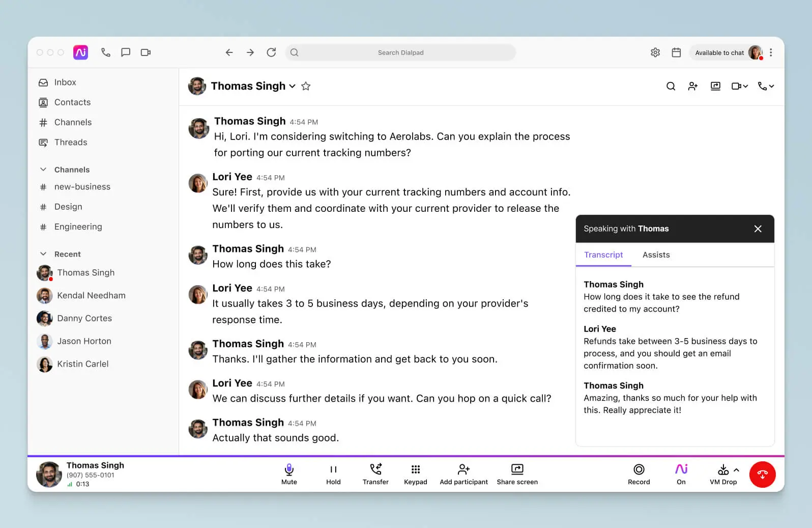
Task: Open Threads in the sidebar
Action: (x=71, y=143)
